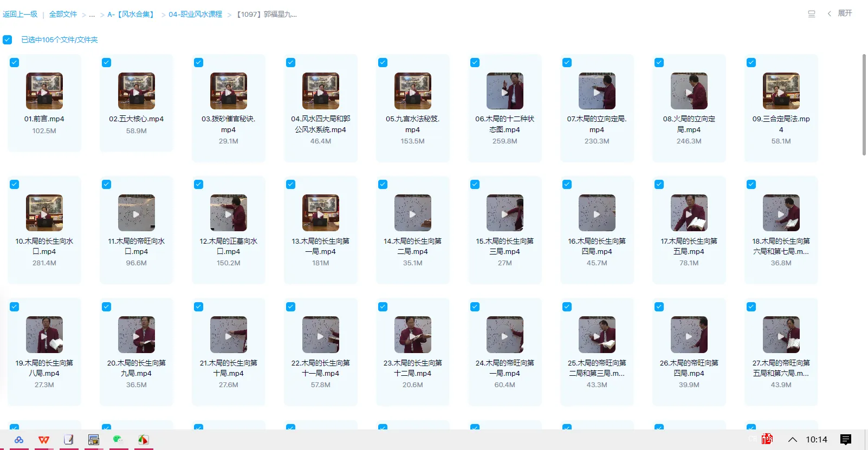
Task: Click the red input method tray icon
Action: pos(767,439)
